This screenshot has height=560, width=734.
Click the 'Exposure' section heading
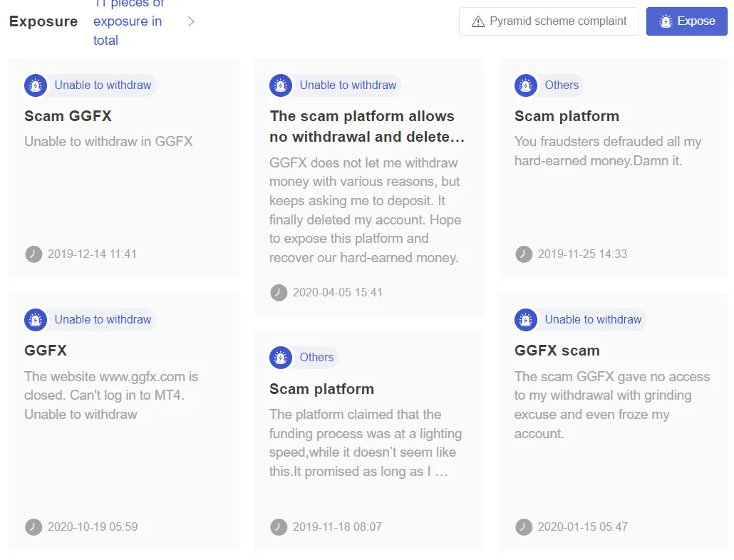click(x=43, y=21)
